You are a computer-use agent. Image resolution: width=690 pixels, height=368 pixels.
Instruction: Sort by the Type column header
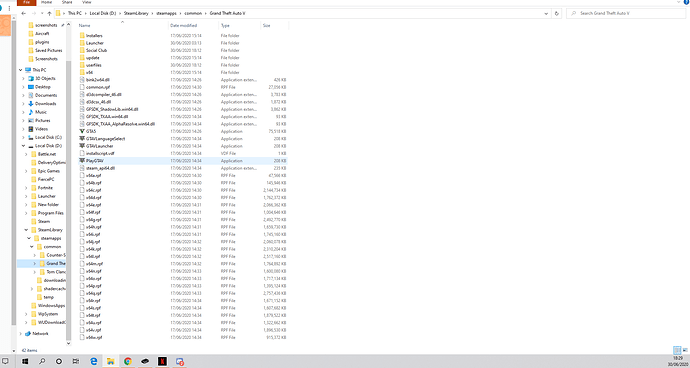point(225,26)
